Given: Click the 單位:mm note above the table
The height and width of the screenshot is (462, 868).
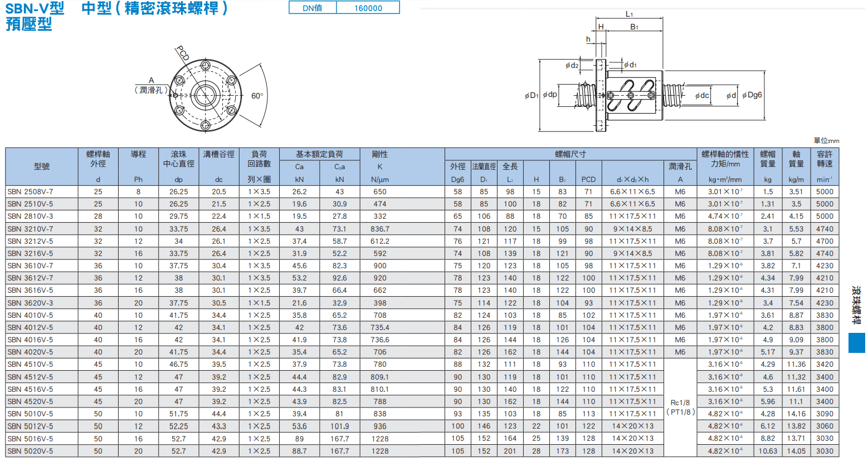Looking at the screenshot, I should (826, 141).
